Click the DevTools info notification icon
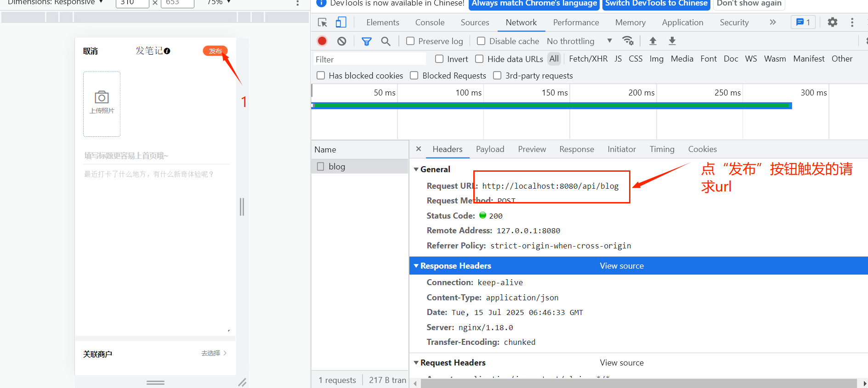This screenshot has height=388, width=868. [322, 3]
